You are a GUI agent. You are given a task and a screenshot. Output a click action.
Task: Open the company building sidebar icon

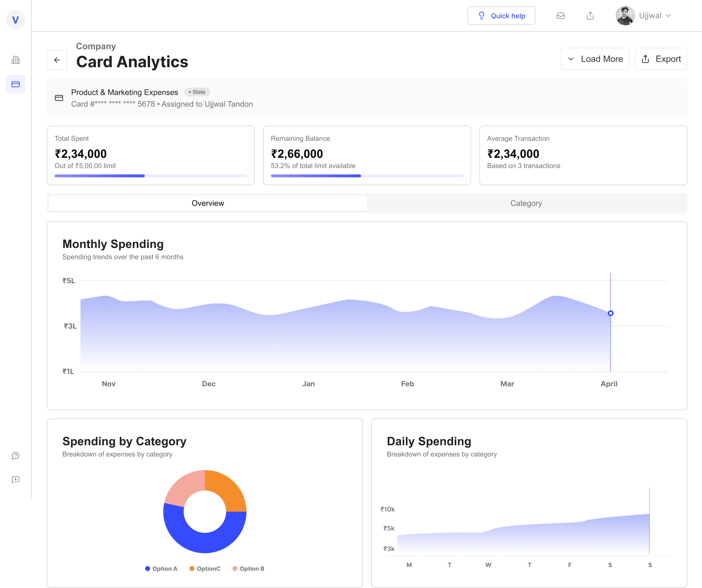coord(15,60)
